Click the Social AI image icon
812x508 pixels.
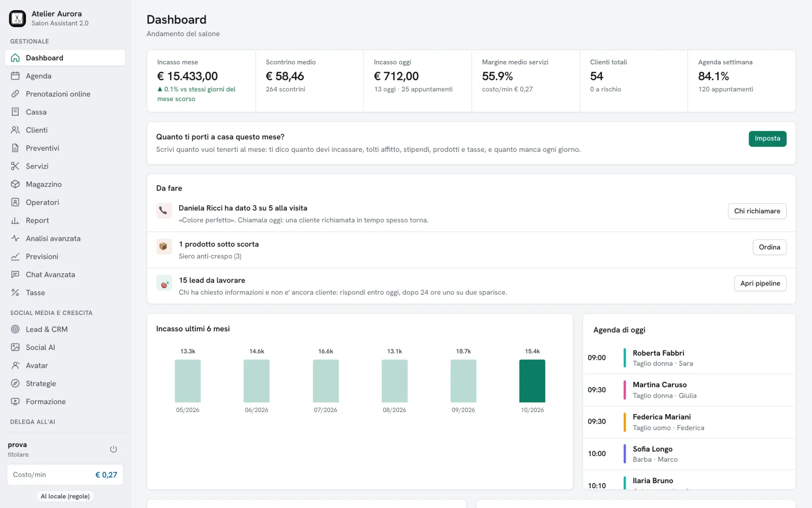point(15,347)
